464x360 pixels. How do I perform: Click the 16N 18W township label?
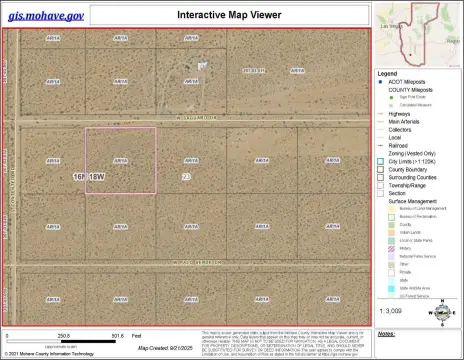(x=89, y=177)
